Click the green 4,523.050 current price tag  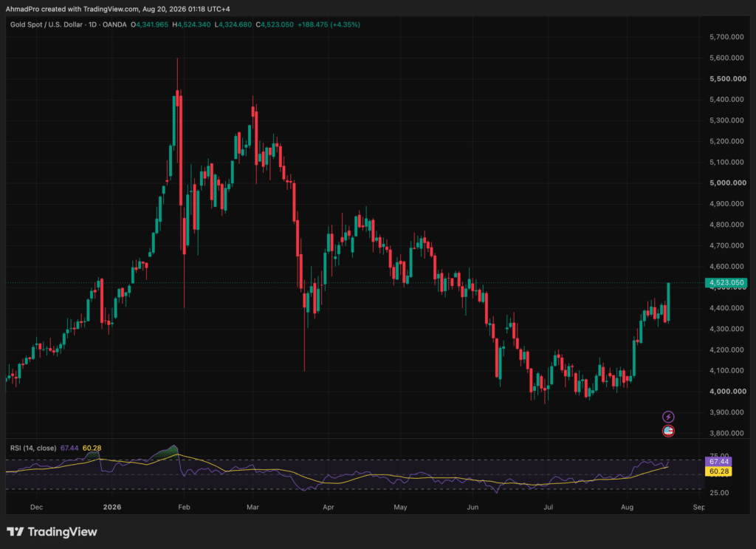[x=726, y=283]
